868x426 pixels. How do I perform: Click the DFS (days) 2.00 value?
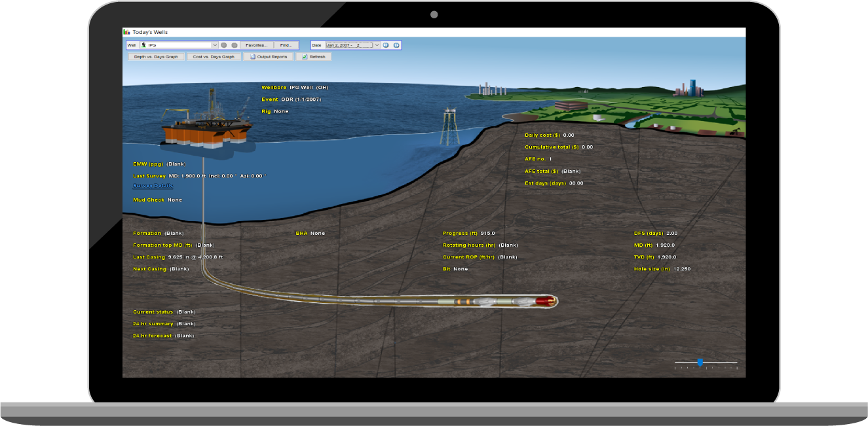point(672,233)
